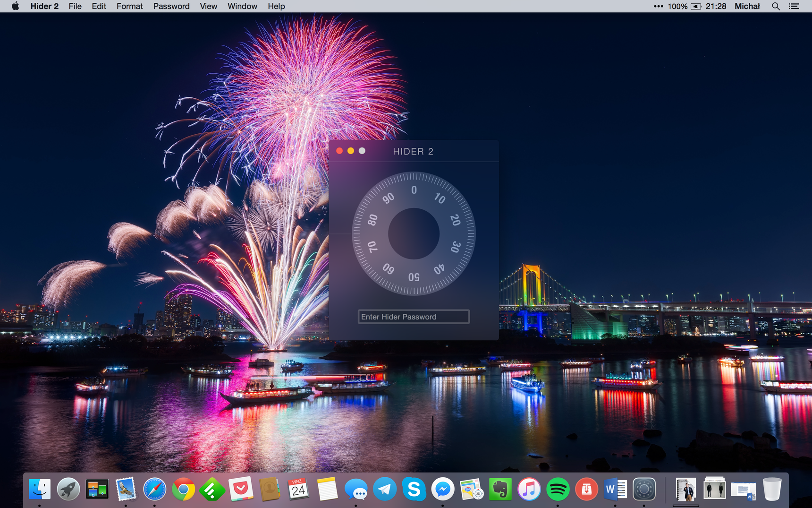Screen dimensions: 812x508
Task: Click the three-dots menu bar extra
Action: 658,6
